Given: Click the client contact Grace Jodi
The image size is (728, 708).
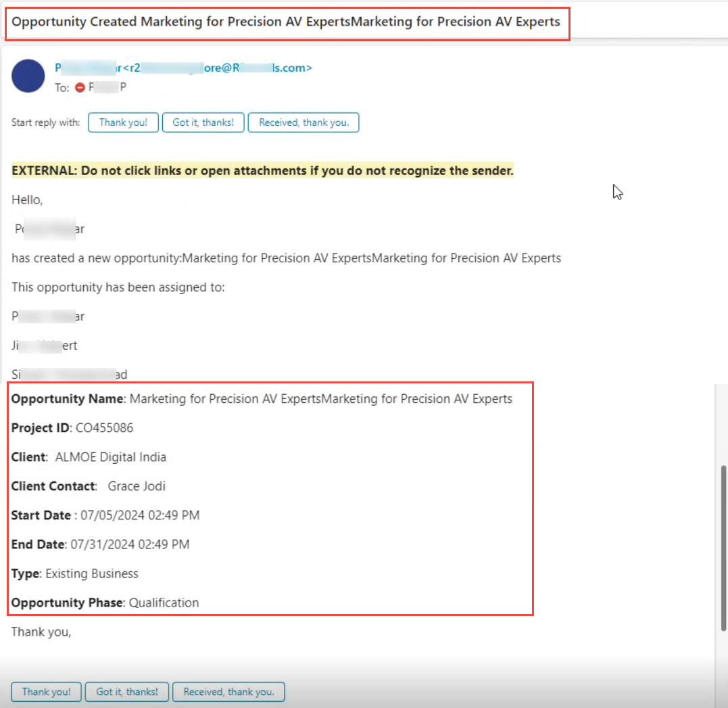Looking at the screenshot, I should coord(137,486).
